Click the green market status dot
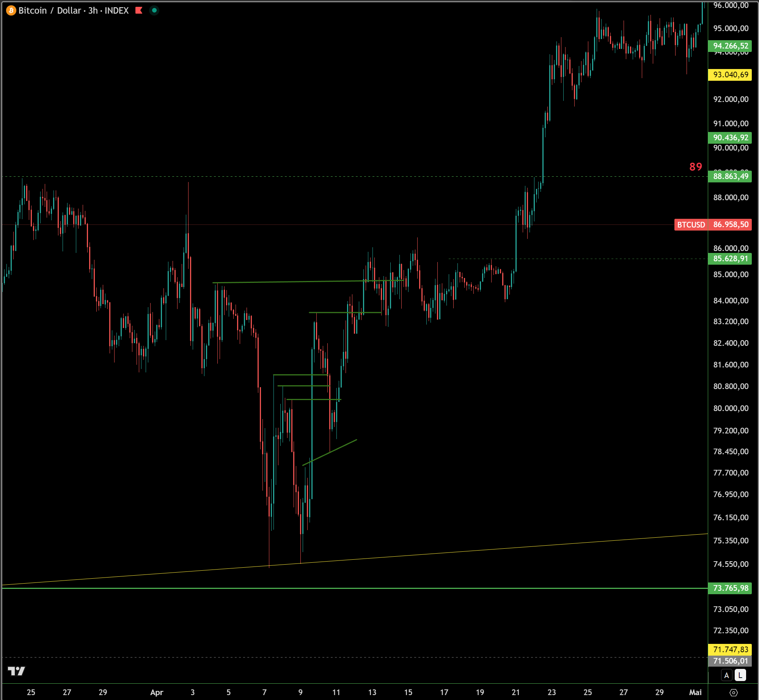Screen dimensions: 759x700 coord(154,11)
